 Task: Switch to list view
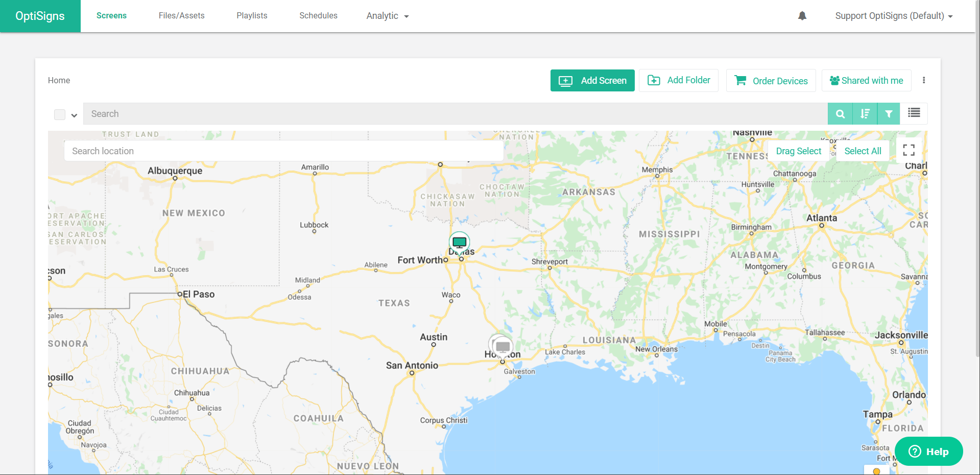point(914,113)
